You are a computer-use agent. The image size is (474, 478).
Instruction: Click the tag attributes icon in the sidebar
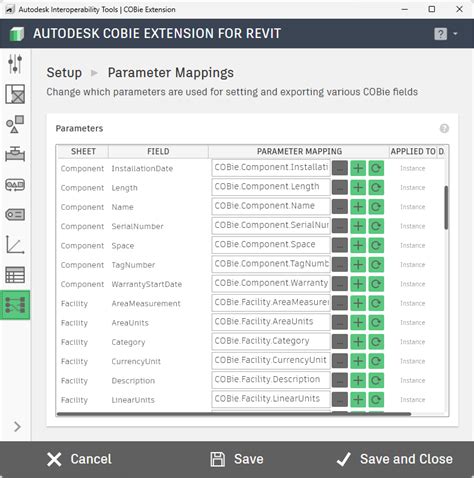tap(15, 215)
